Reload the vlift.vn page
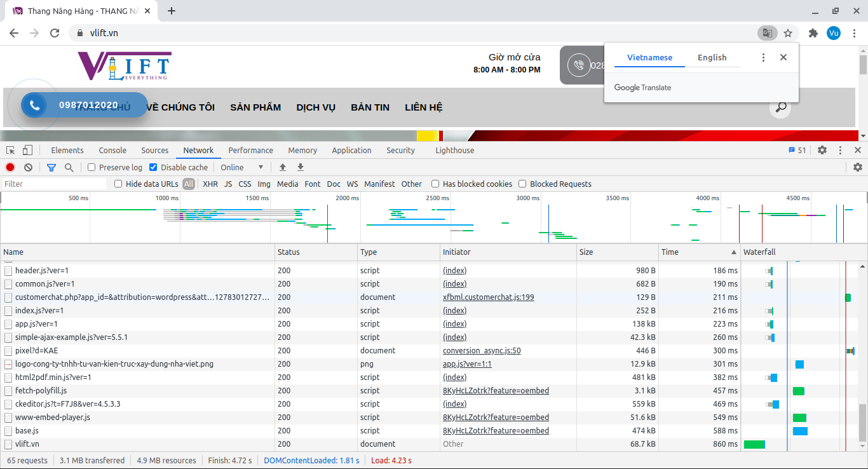 [x=55, y=33]
